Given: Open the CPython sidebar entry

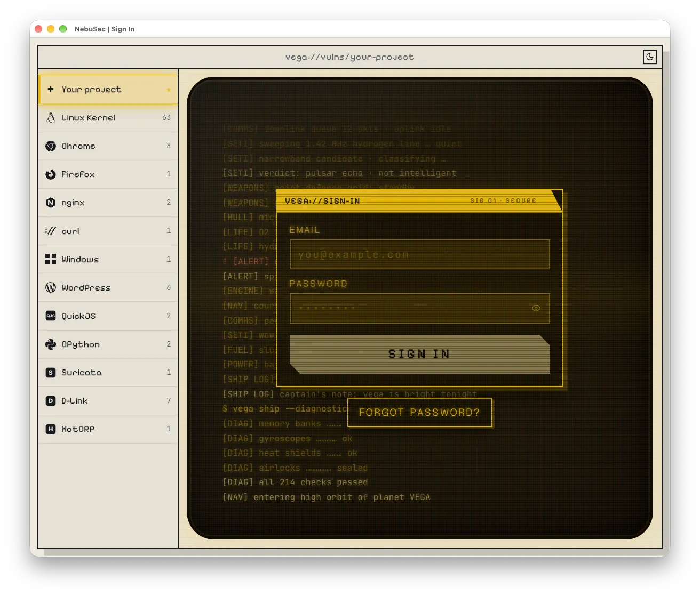Looking at the screenshot, I should tap(108, 344).
